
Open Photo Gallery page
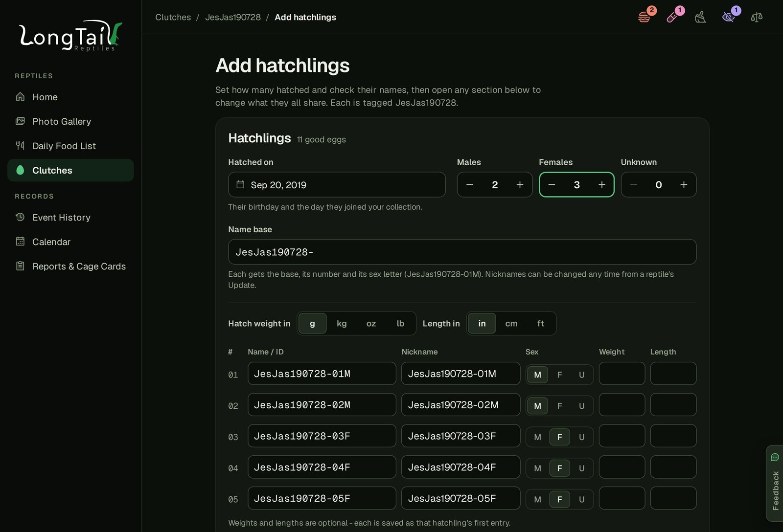click(x=70, y=121)
